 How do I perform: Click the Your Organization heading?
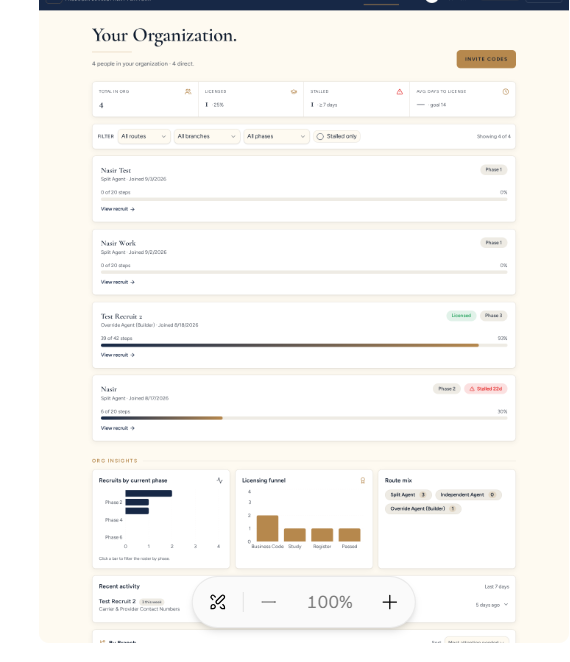coord(164,35)
